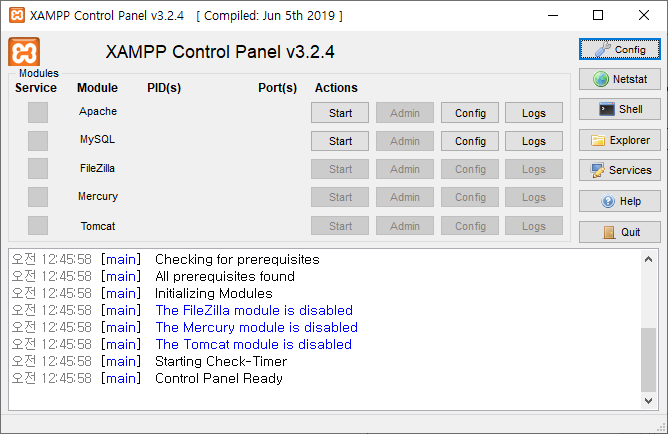Image resolution: width=668 pixels, height=434 pixels.
Task: Click the log scrollbar thumb
Action: (648, 359)
